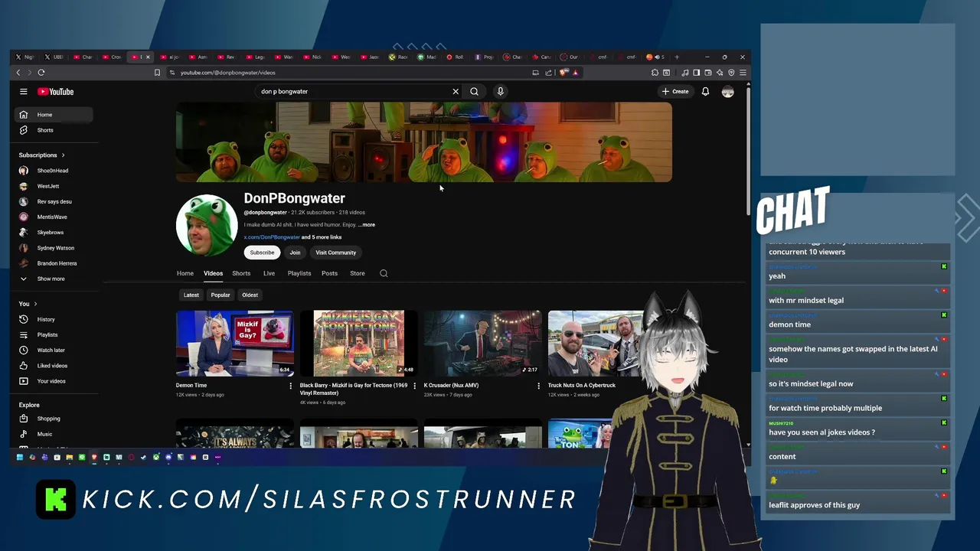
Task: Open the Demon Time video thumbnail
Action: [235, 344]
